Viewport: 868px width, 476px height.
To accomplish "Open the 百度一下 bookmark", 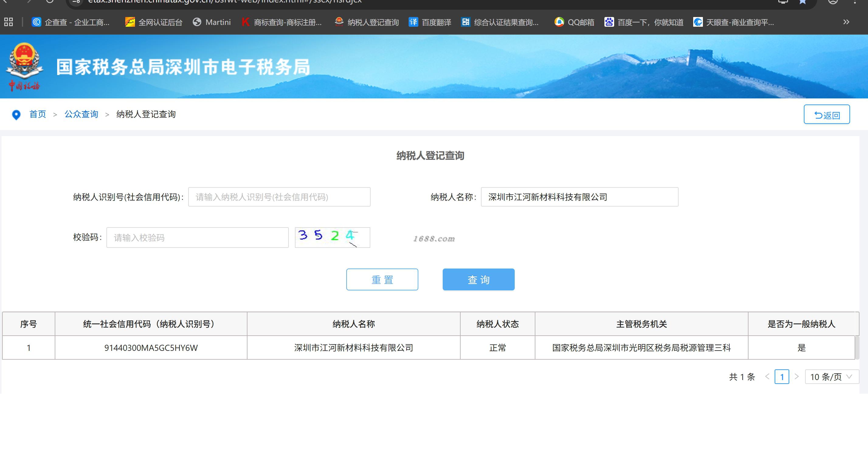I will [x=644, y=22].
